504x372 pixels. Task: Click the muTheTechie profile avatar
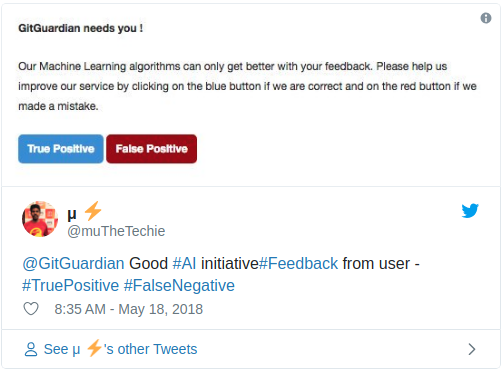(40, 219)
